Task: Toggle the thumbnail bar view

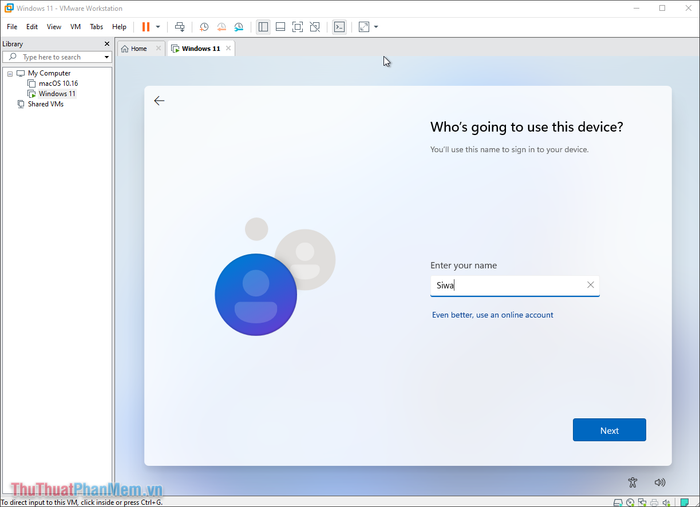Action: [280, 27]
